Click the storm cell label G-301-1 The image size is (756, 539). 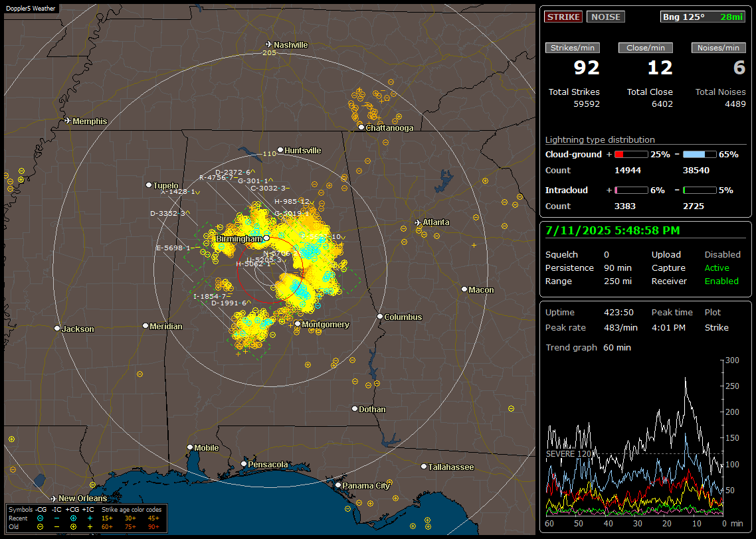pyautogui.click(x=252, y=181)
